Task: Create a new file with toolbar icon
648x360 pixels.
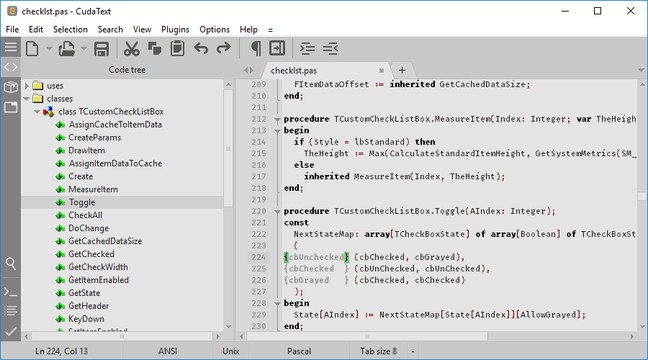Action: pyautogui.click(x=32, y=49)
